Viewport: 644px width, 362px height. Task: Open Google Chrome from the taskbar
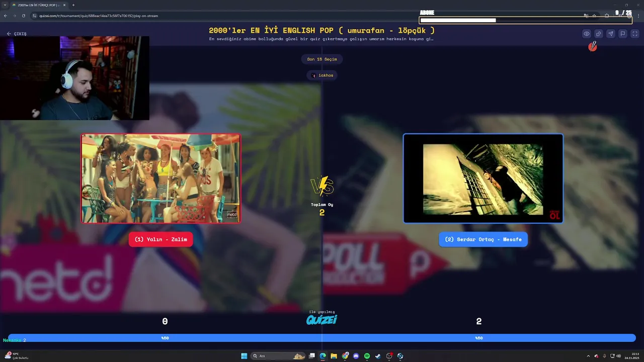[345, 356]
